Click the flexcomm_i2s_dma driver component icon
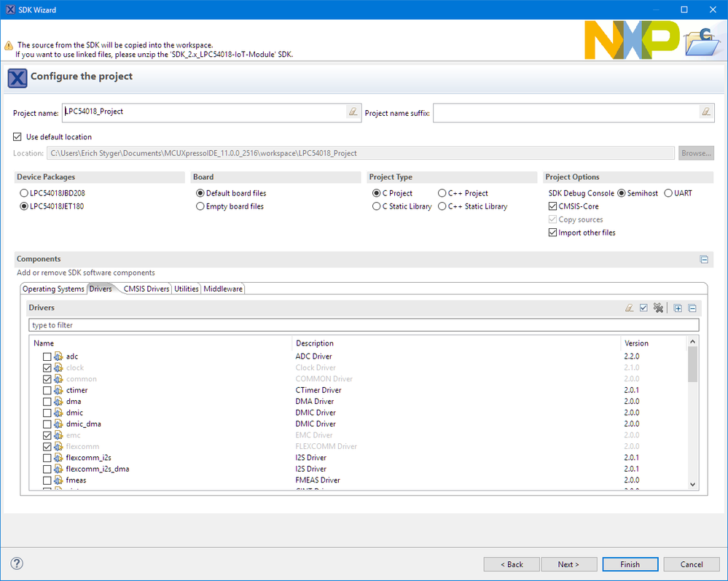Screen dimensions: 728x581 coord(58,469)
